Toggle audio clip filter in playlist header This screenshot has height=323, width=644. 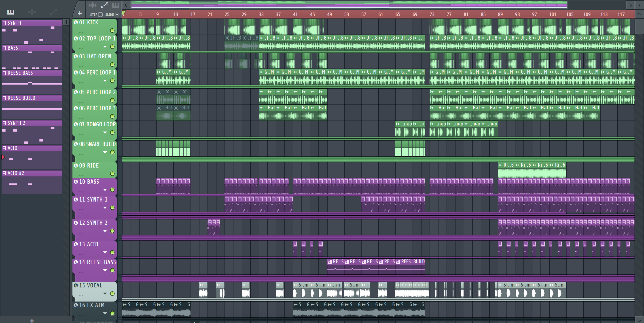pyautogui.click(x=92, y=5)
